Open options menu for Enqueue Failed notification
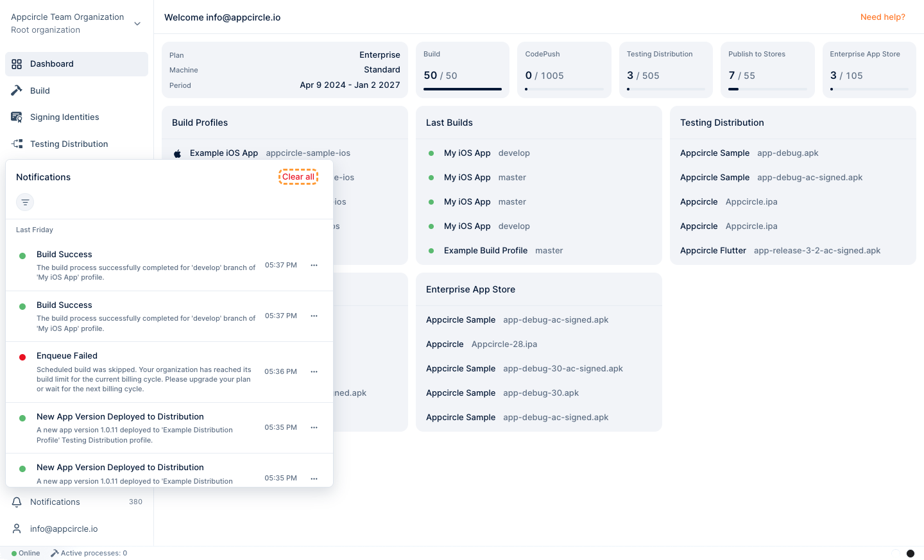924x560 pixels. tap(314, 371)
